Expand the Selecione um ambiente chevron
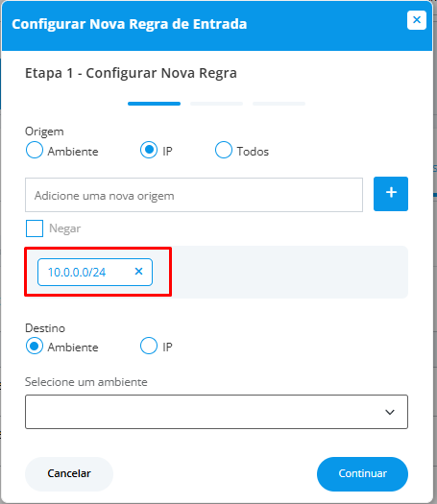The image size is (437, 504). click(390, 412)
